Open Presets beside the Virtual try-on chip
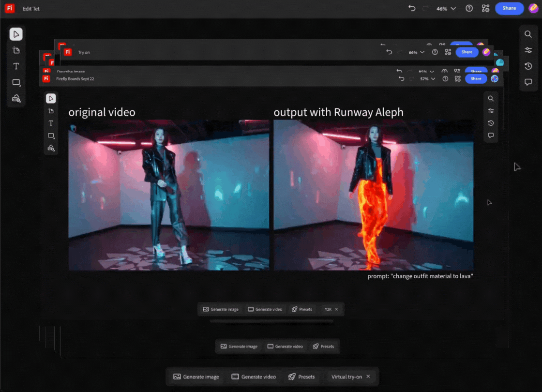542x392 pixels. tap(301, 377)
